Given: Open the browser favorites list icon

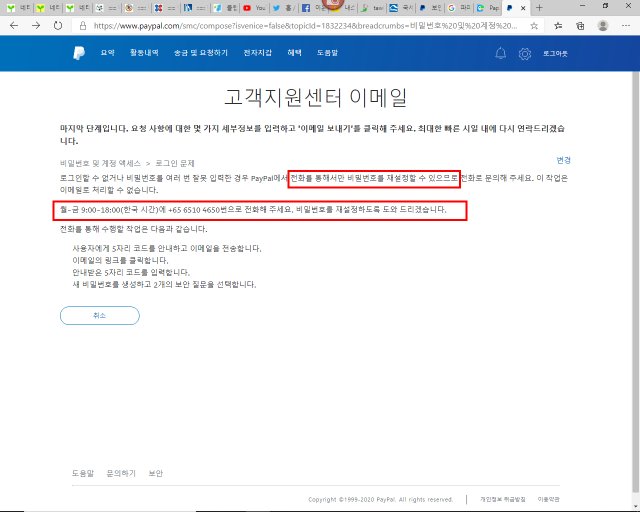Looking at the screenshot, I should 558,26.
